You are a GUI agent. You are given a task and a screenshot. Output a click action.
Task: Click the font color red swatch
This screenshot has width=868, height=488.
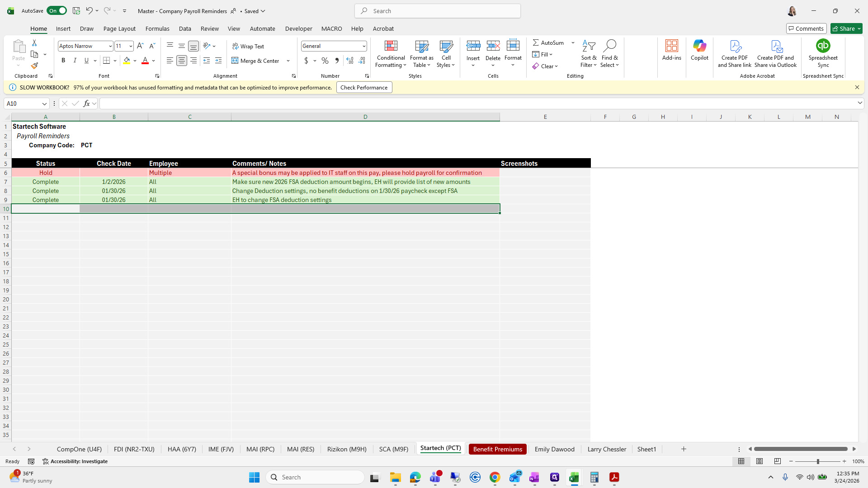(145, 61)
